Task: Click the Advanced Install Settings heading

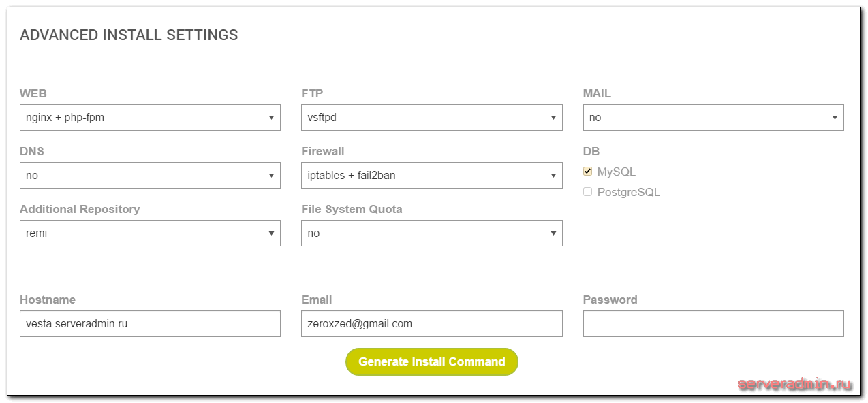Action: (129, 35)
